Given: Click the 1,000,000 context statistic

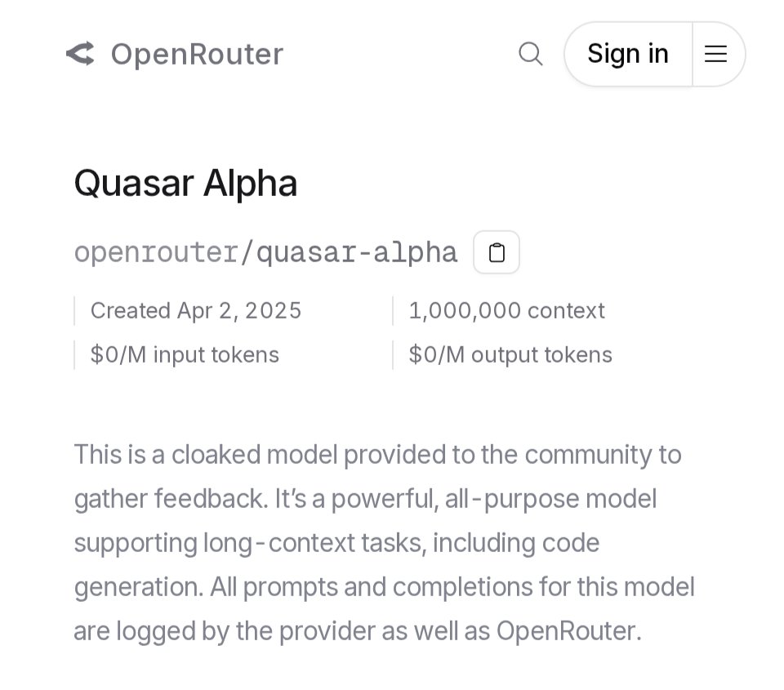Looking at the screenshot, I should [x=507, y=310].
